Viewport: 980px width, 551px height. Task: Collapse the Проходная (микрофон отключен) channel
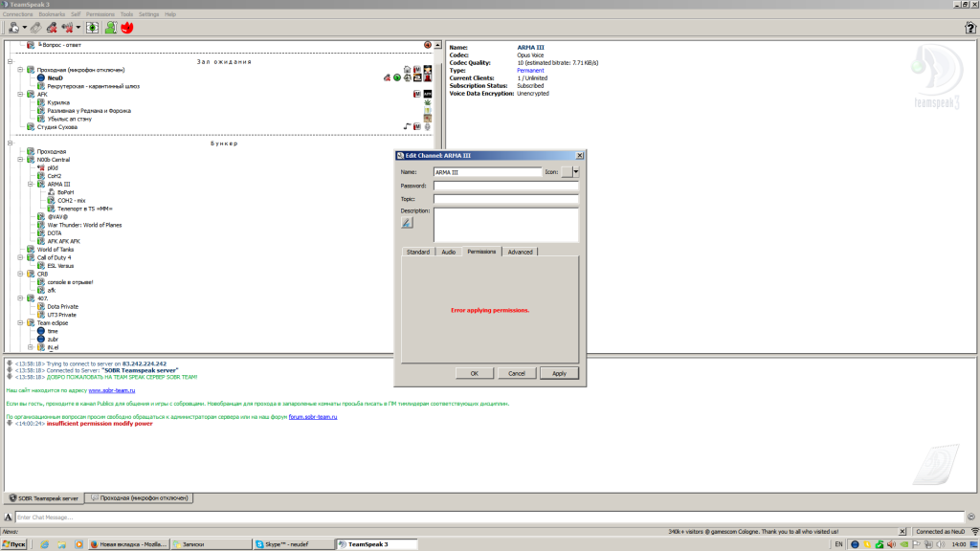point(20,70)
